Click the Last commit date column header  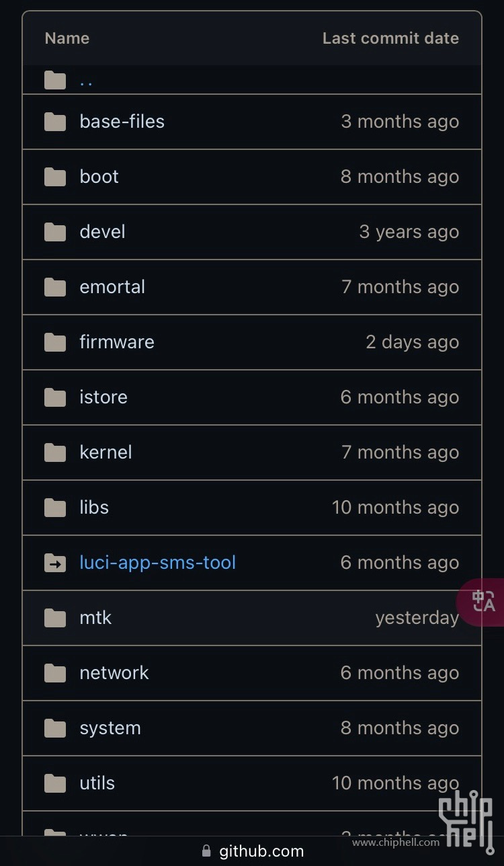pos(390,38)
